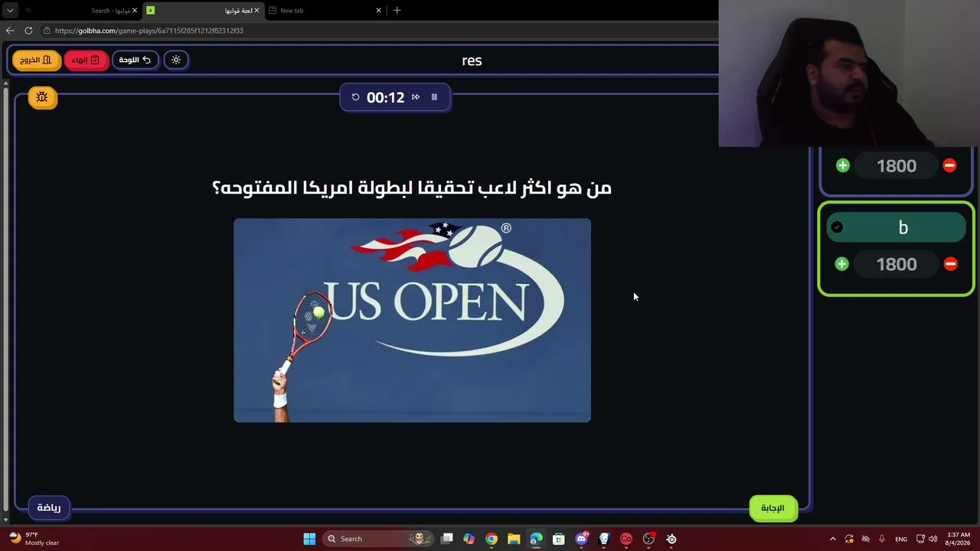The width and height of the screenshot is (980, 551).
Task: Click the sync update tray icon
Action: [x=849, y=539]
